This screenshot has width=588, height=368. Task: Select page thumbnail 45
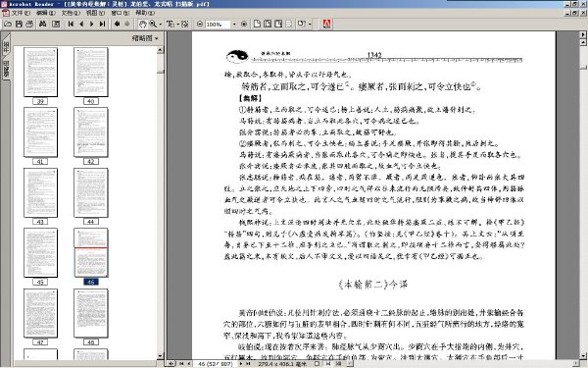pos(40,253)
